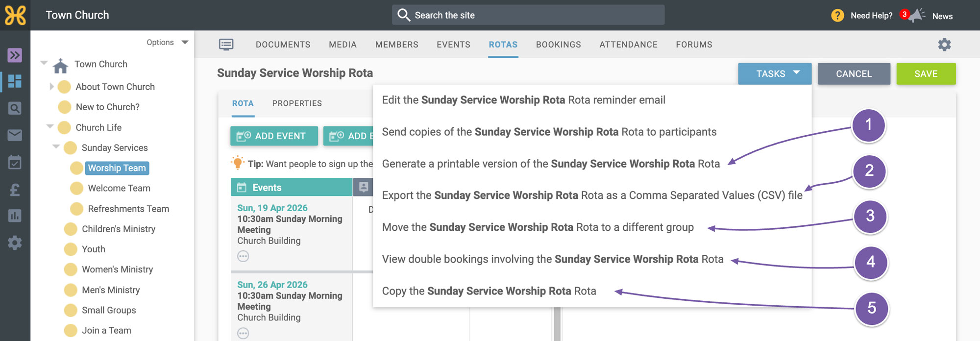Image resolution: width=980 pixels, height=341 pixels.
Task: Select Children's Ministry in the tree
Action: [118, 229]
